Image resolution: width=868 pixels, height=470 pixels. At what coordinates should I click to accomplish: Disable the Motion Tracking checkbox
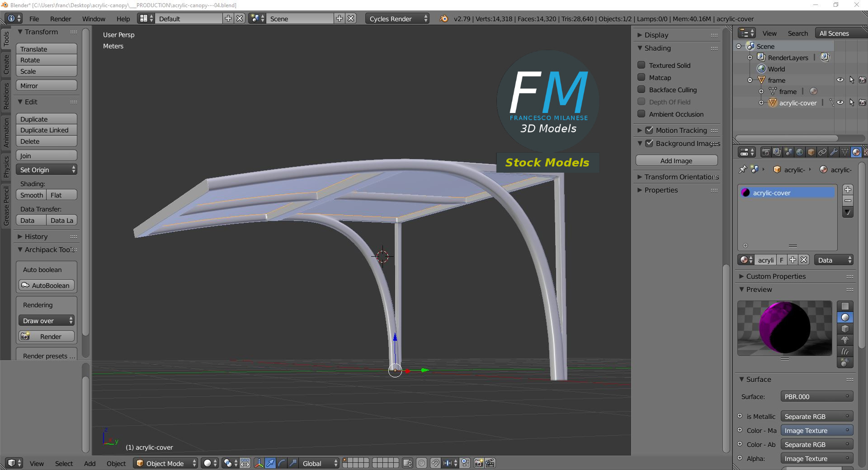pos(649,130)
